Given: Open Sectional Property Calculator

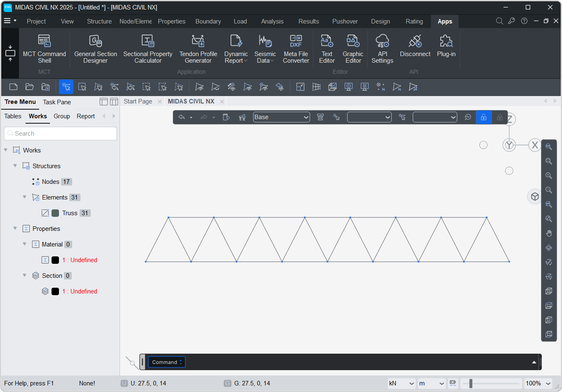Looking at the screenshot, I should pos(148,49).
